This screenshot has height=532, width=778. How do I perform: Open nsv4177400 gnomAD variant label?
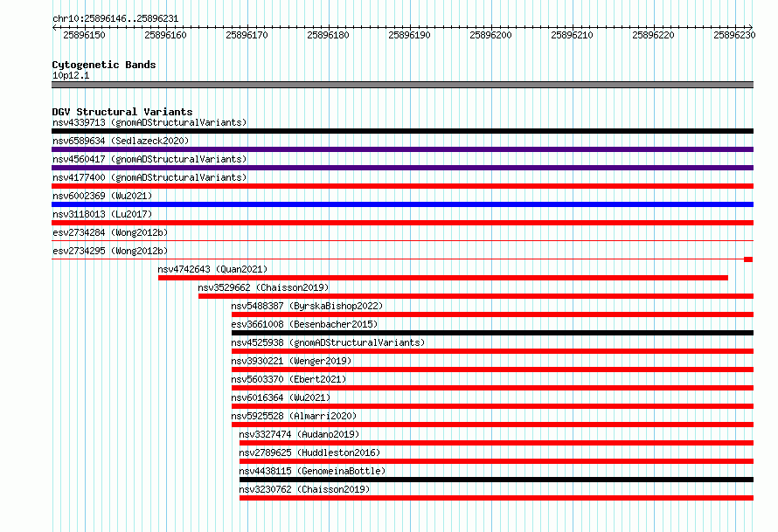[x=149, y=177]
